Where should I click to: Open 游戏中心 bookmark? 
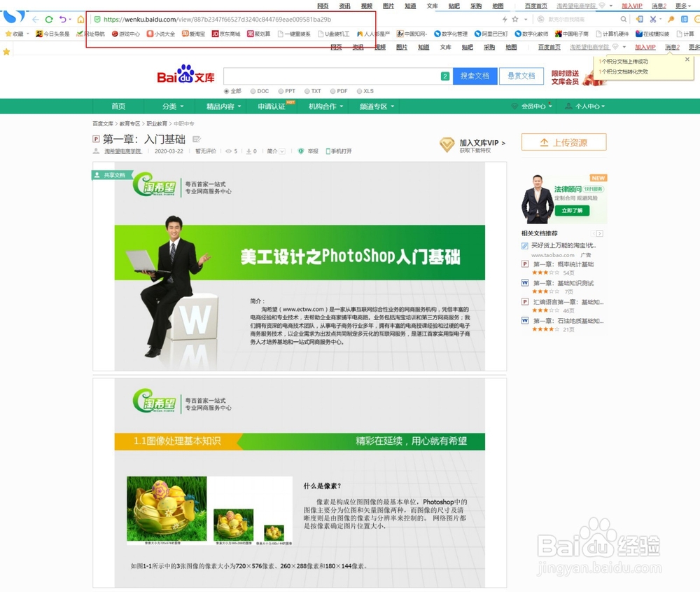click(125, 34)
